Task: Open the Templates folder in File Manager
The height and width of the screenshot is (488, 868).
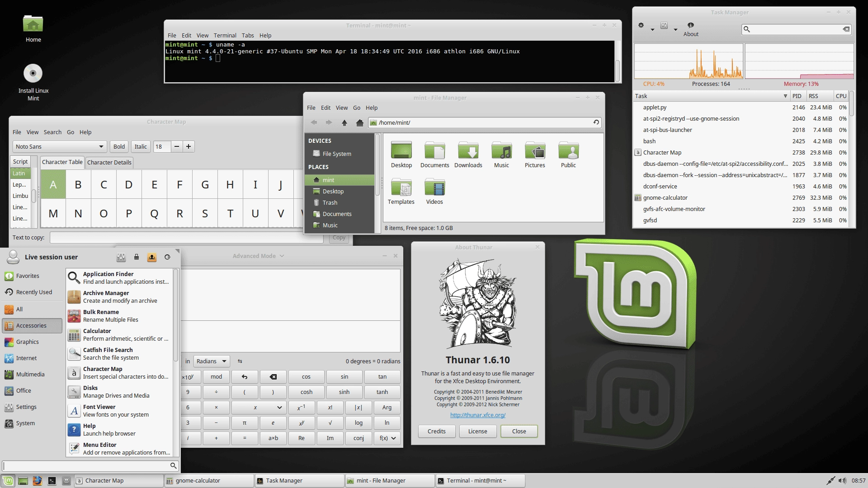Action: click(x=401, y=192)
